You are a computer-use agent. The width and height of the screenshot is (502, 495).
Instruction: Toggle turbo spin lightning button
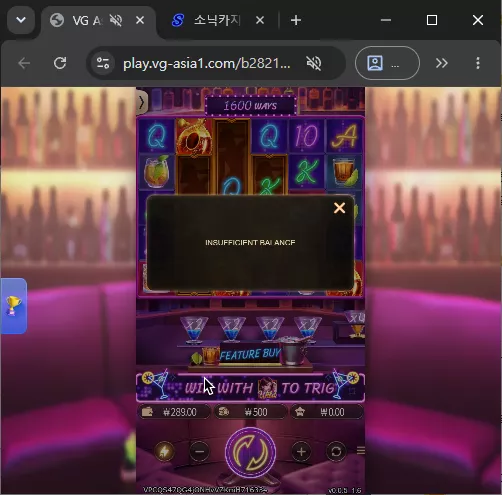pos(164,452)
